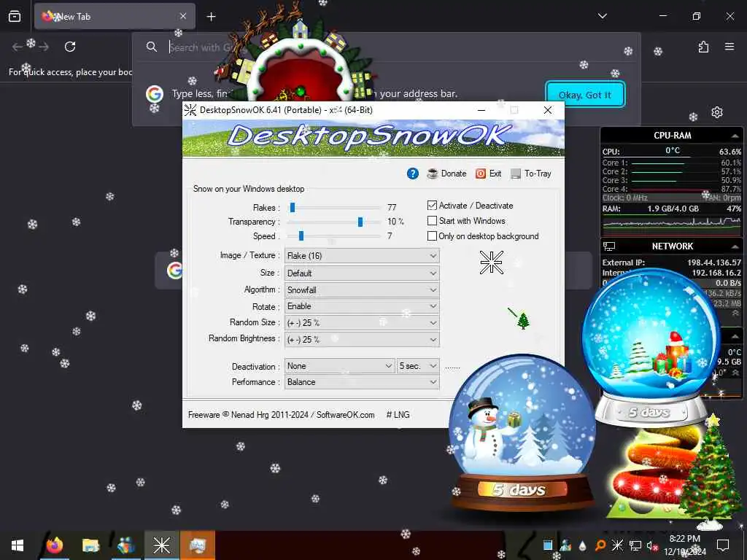Open the Windows Start menu
The height and width of the screenshot is (560, 747).
18,545
